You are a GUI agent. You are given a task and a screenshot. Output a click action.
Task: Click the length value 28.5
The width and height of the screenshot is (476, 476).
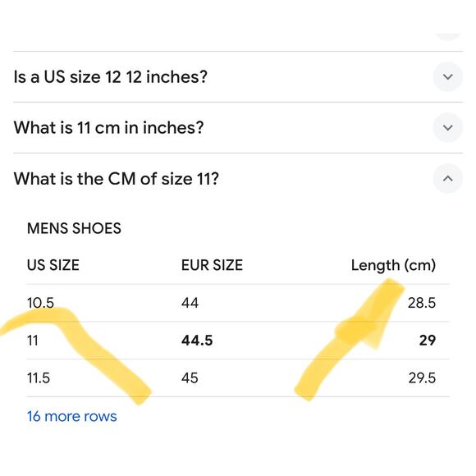(x=422, y=303)
